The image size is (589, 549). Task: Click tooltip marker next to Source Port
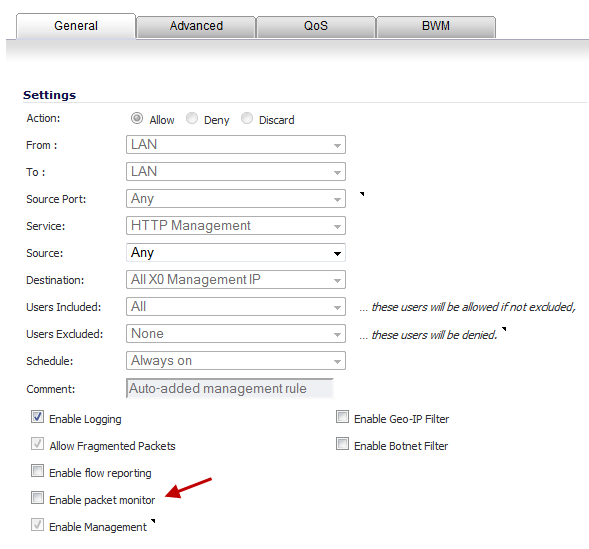tap(362, 194)
